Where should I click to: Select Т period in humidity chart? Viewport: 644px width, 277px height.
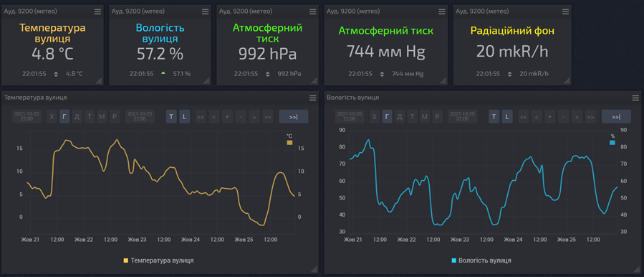(412, 116)
